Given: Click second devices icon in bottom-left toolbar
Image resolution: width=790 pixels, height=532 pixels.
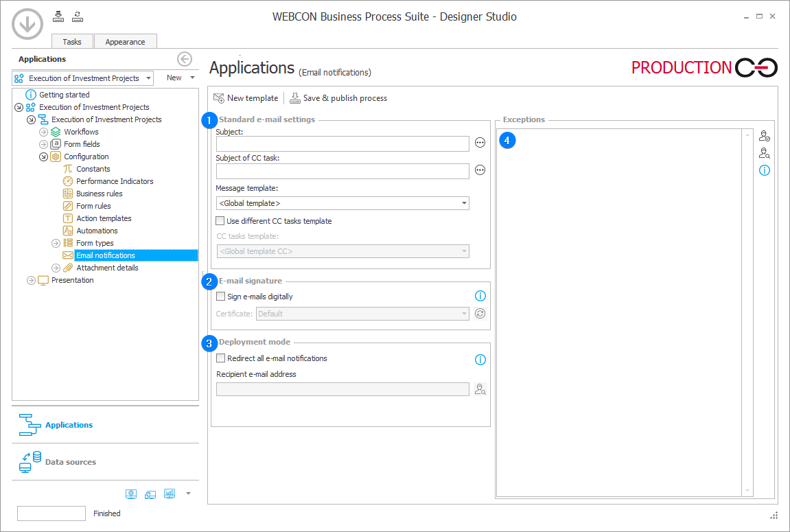Looking at the screenshot, I should tap(150, 494).
